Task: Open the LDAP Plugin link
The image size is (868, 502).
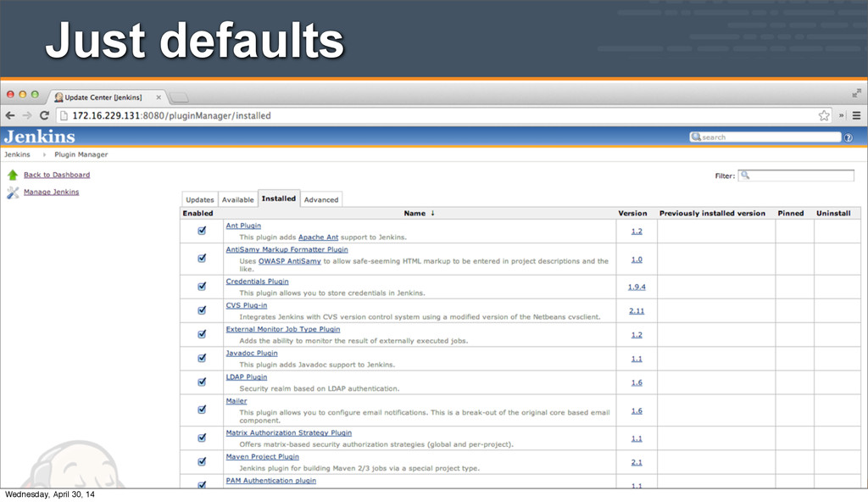Action: pos(247,376)
